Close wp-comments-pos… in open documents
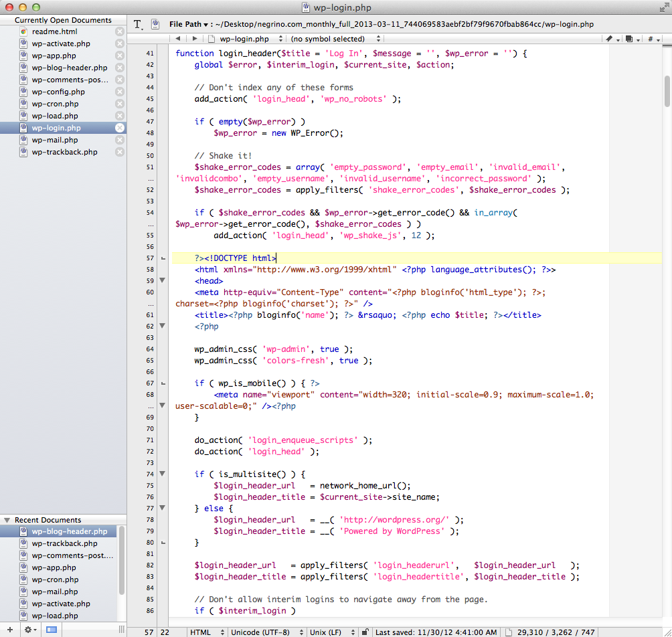672x637 pixels. click(120, 80)
